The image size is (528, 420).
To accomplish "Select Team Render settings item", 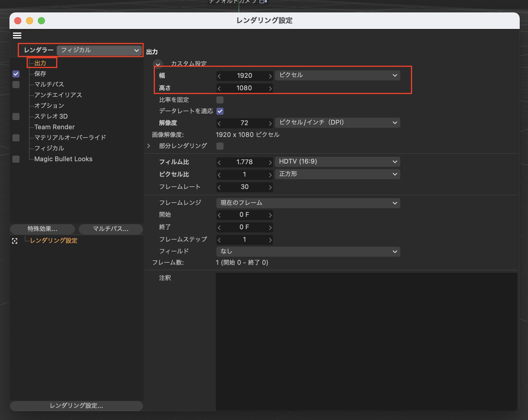I will 54,127.
